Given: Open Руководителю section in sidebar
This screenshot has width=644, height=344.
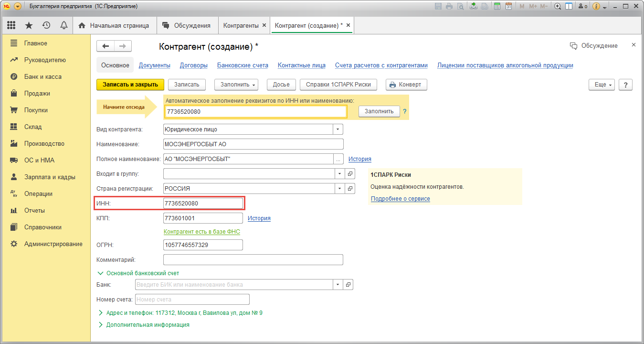Looking at the screenshot, I should pos(45,60).
